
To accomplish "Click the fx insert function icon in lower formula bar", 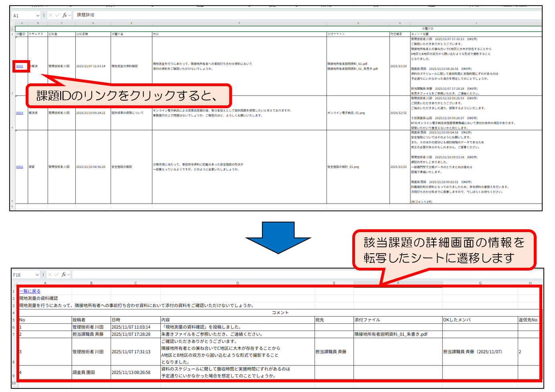I will click(64, 275).
